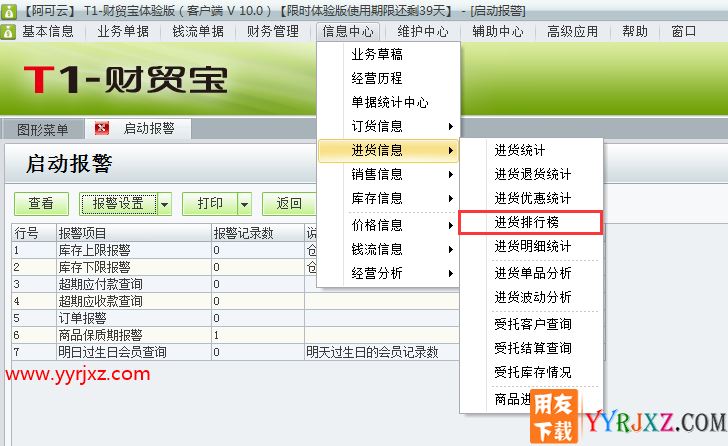This screenshot has height=446, width=728.
Task: Choose 受托结算查询 in submenu
Action: (531, 348)
